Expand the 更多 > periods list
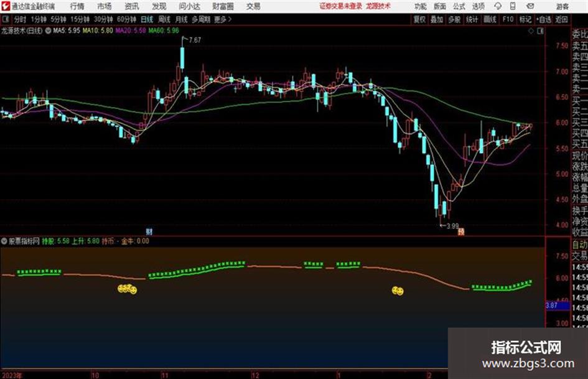Screen dimensions: 588x379 click(x=223, y=19)
